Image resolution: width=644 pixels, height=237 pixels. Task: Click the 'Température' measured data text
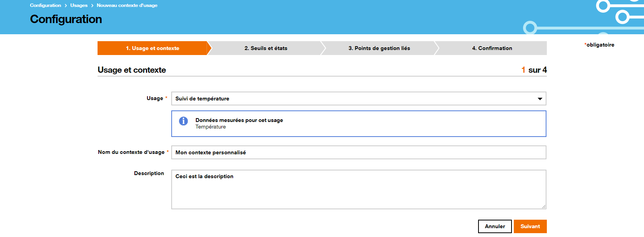(x=210, y=127)
